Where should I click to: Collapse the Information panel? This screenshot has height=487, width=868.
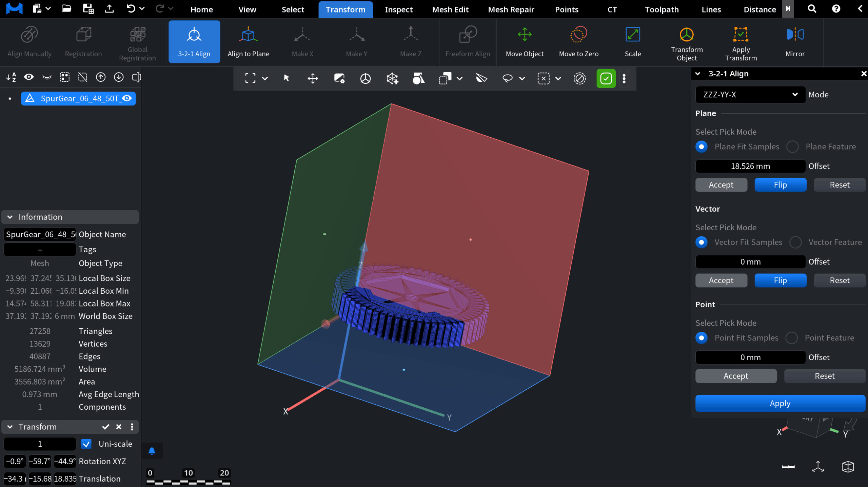(x=10, y=217)
